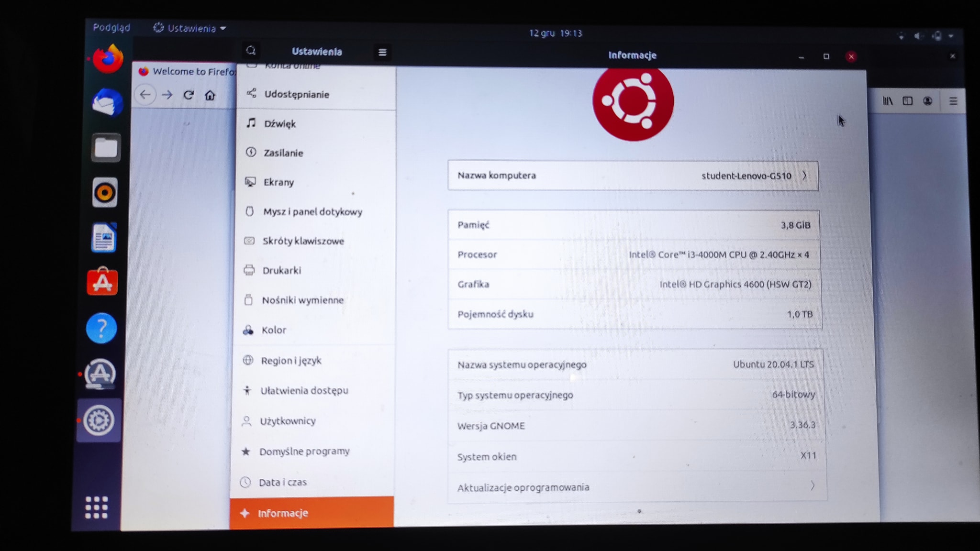The image size is (980, 551).
Task: Click the Procesor Intel Core i3-4000M row
Action: [635, 254]
